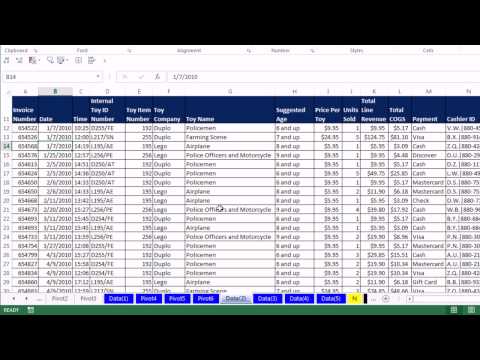
Task: Select Police Officers and Motorcycle in row 15
Action: pyautogui.click(x=230, y=155)
